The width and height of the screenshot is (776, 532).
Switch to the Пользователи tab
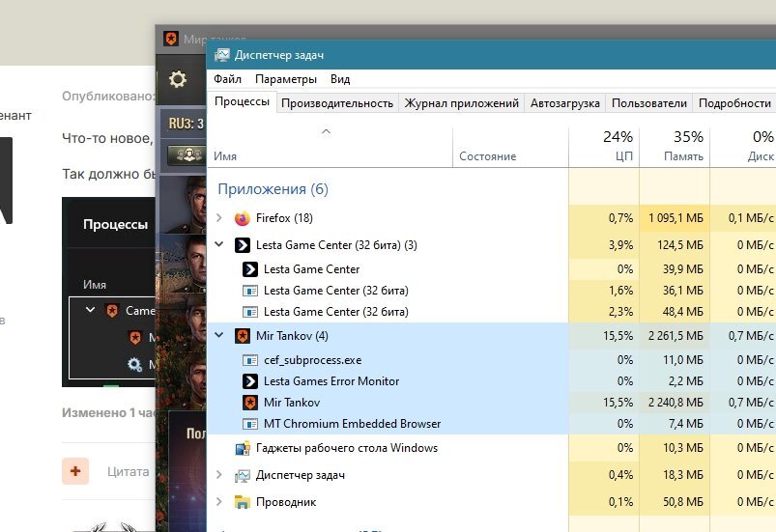coord(649,103)
